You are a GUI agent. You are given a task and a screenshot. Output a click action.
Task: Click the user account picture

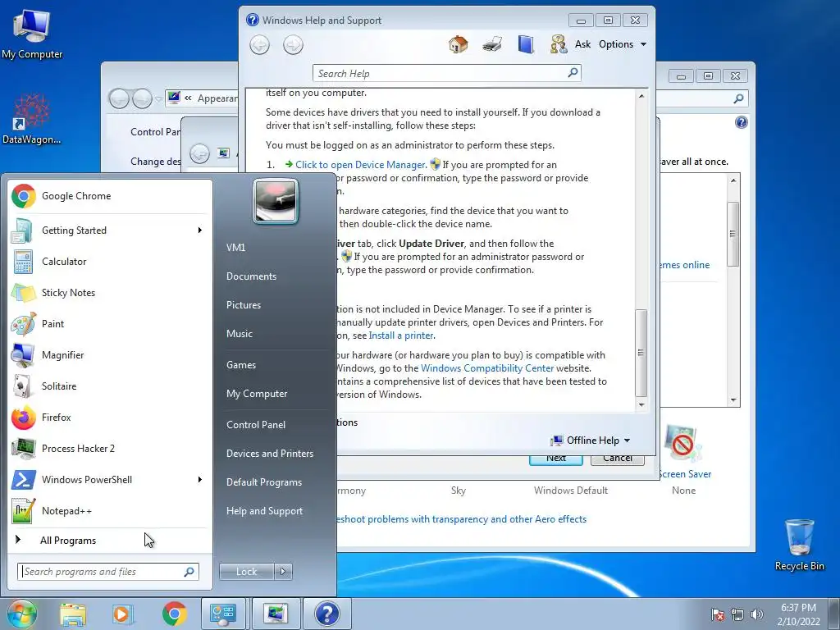pyautogui.click(x=276, y=201)
